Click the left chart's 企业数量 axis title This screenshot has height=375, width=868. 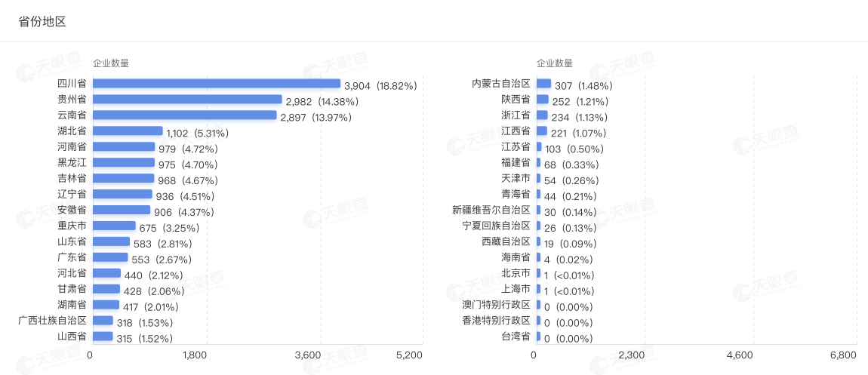point(111,63)
